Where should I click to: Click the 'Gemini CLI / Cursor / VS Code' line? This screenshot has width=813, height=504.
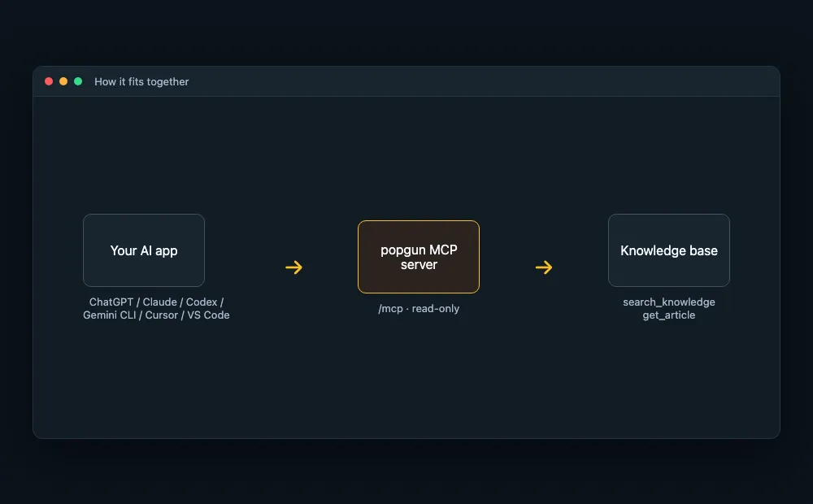156,315
